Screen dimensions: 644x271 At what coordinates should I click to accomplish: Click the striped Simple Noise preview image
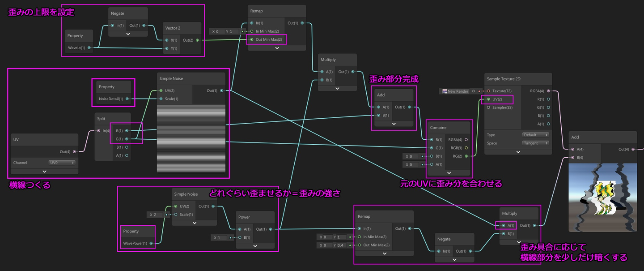(191, 138)
